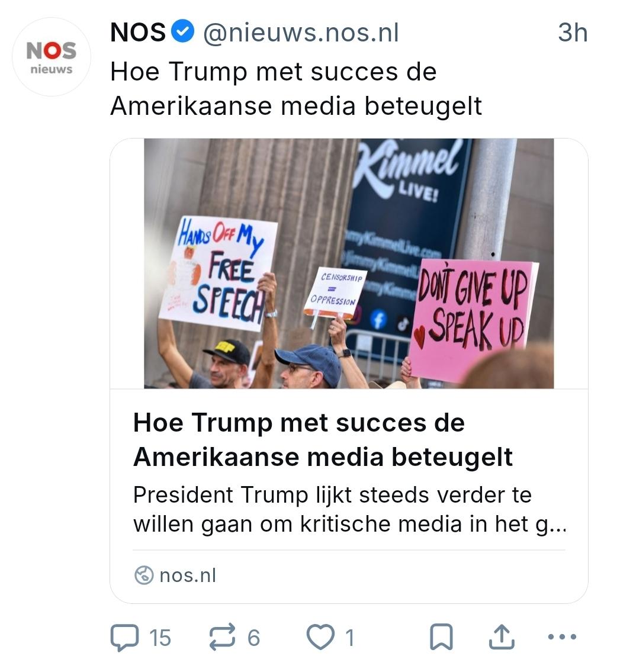Image resolution: width=617 pixels, height=672 pixels.
Task: Open the NOS nieuws profile avatar
Action: coord(52,57)
